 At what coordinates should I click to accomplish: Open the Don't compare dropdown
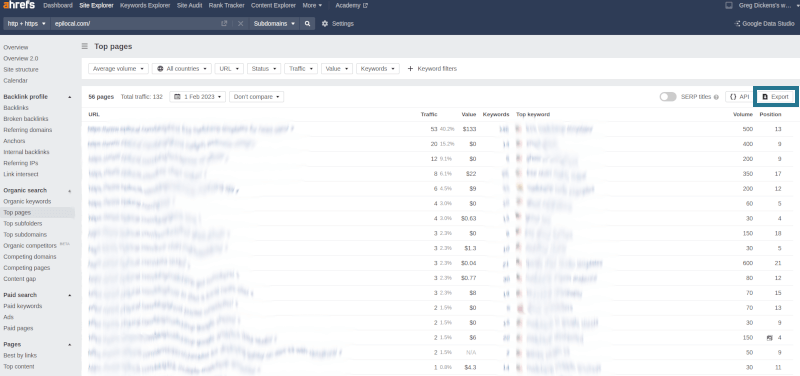(256, 96)
